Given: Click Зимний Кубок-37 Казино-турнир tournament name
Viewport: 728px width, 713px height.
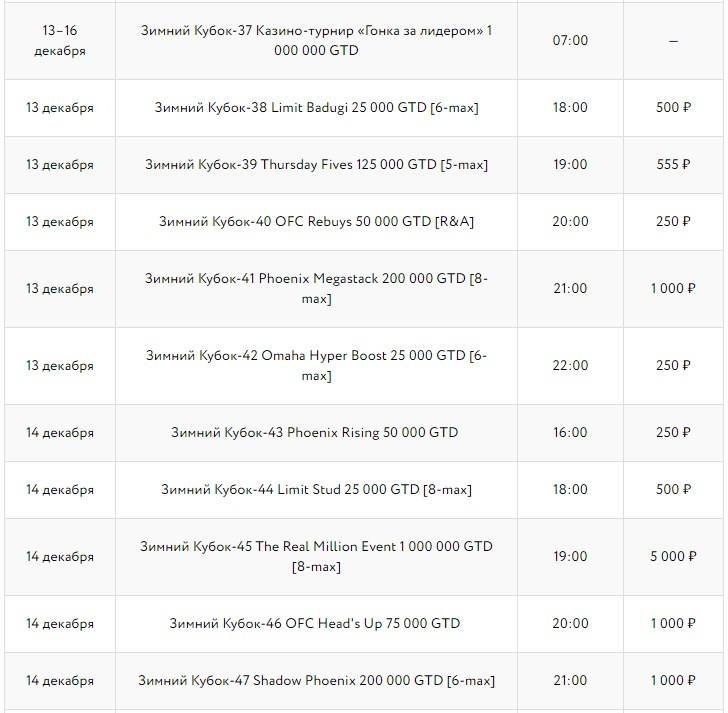Looking at the screenshot, I should 316,41.
